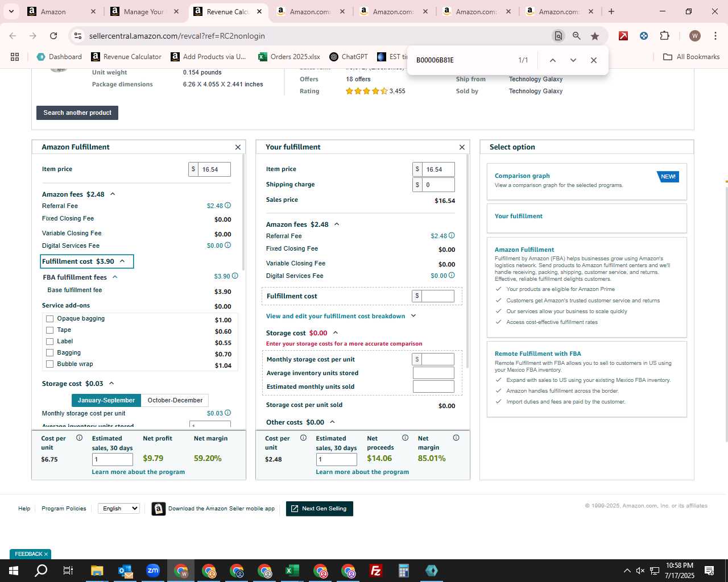Screen dimensions: 728x582
Task: Open the ChatGPT bookmark
Action: [x=349, y=57]
